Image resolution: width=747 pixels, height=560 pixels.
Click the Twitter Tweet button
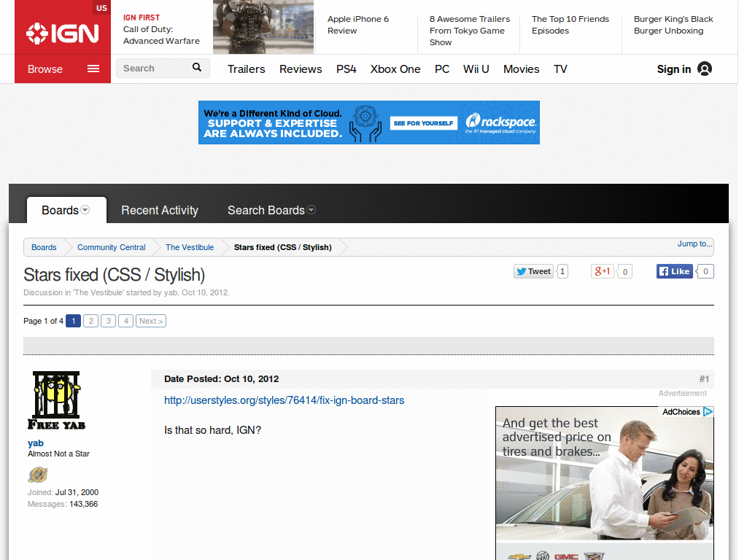(533, 271)
